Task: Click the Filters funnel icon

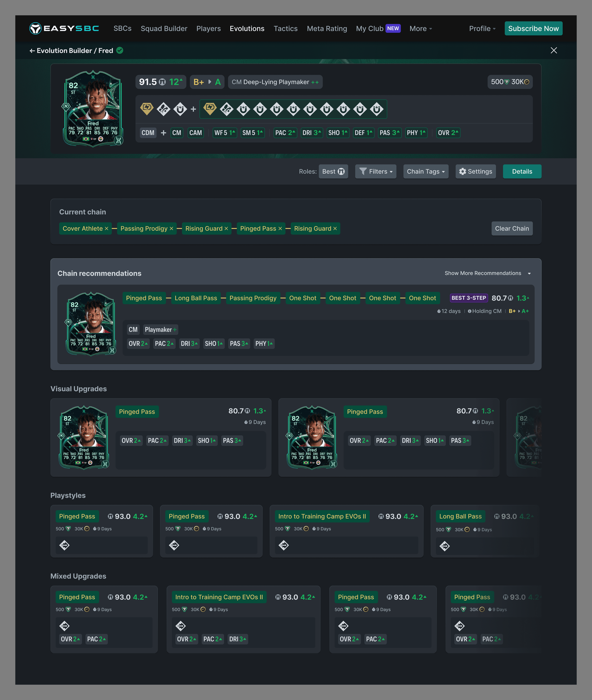Action: click(x=363, y=172)
